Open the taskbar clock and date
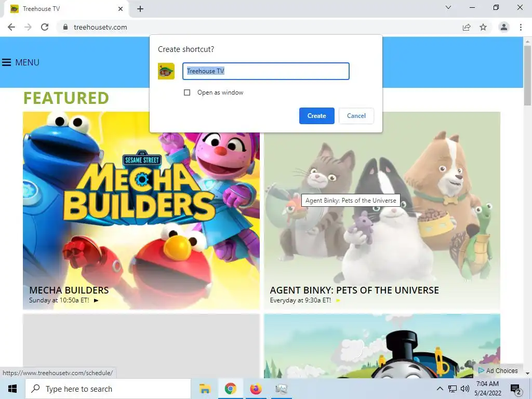The height and width of the screenshot is (399, 532). point(487,389)
